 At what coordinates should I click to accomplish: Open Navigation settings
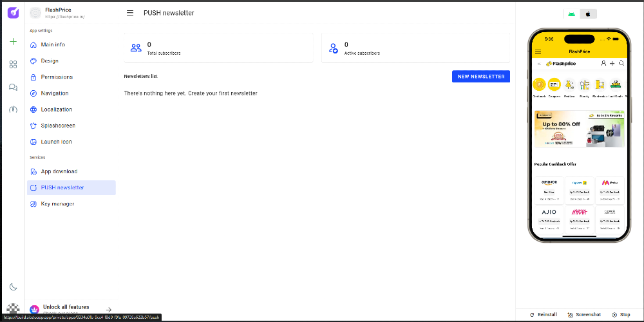pos(71,93)
